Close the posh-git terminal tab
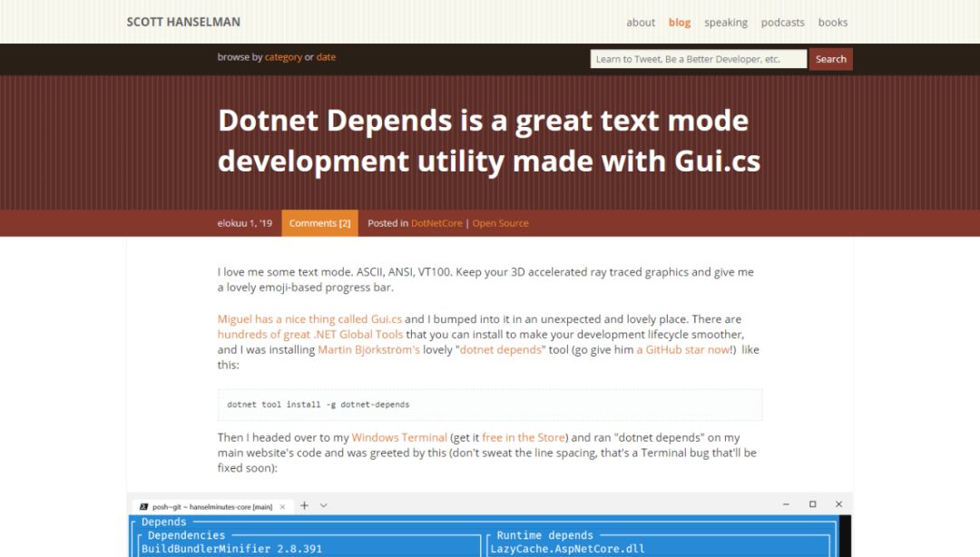980x557 pixels. pos(282,506)
